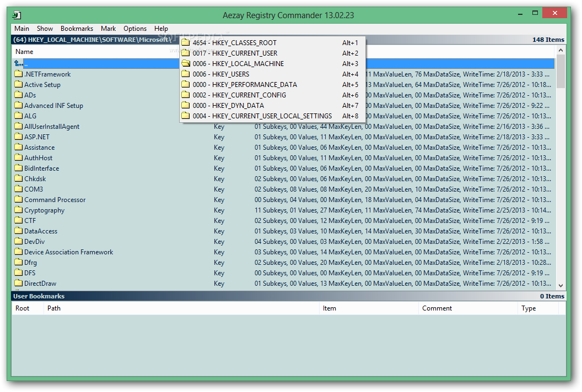The width and height of the screenshot is (582, 392).
Task: Click the Root column header in bookmarks
Action: point(27,308)
